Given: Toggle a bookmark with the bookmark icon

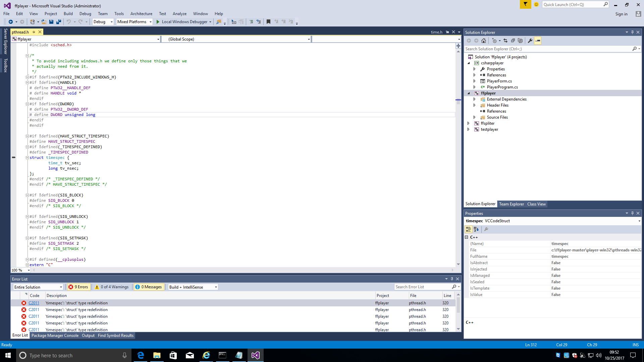Looking at the screenshot, I should (x=268, y=22).
